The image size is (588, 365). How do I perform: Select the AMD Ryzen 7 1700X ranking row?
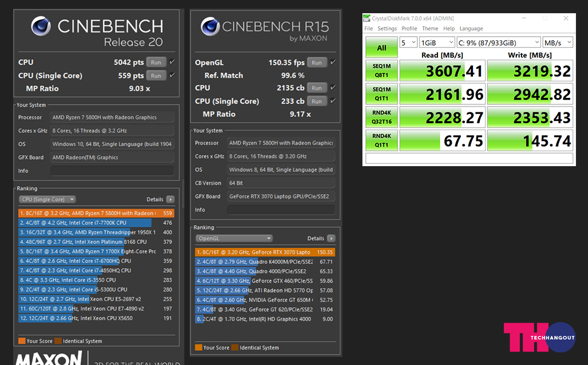96,252
